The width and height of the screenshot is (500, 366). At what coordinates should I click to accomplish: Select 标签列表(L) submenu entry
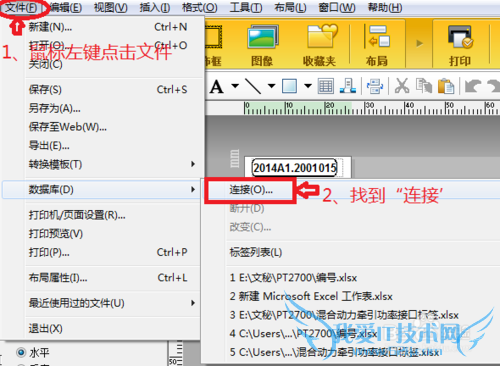point(256,252)
